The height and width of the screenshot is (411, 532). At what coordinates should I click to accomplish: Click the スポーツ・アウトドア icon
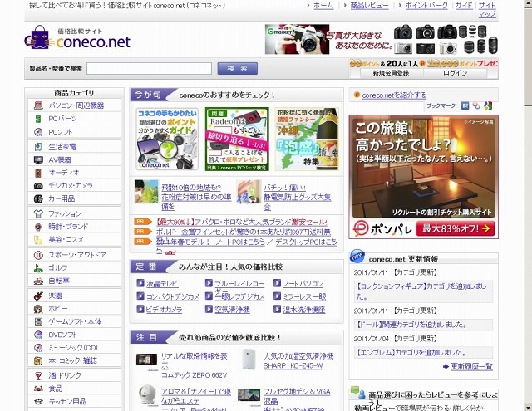tap(38, 255)
